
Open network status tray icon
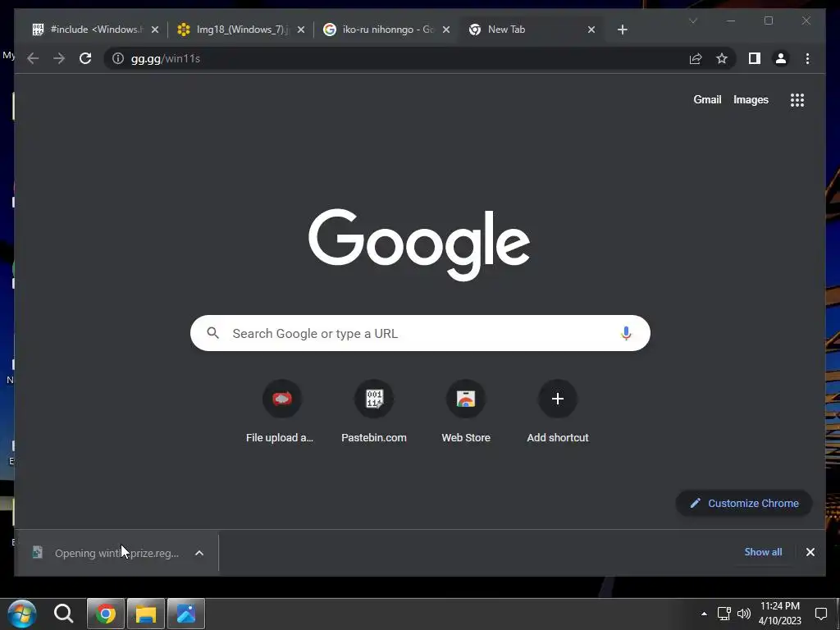(x=724, y=614)
